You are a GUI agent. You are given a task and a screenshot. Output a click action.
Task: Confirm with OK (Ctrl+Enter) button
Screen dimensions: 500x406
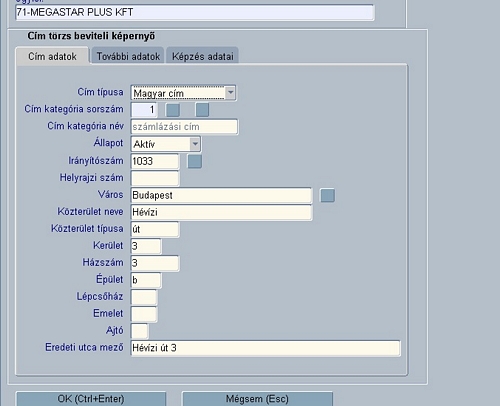point(91,399)
